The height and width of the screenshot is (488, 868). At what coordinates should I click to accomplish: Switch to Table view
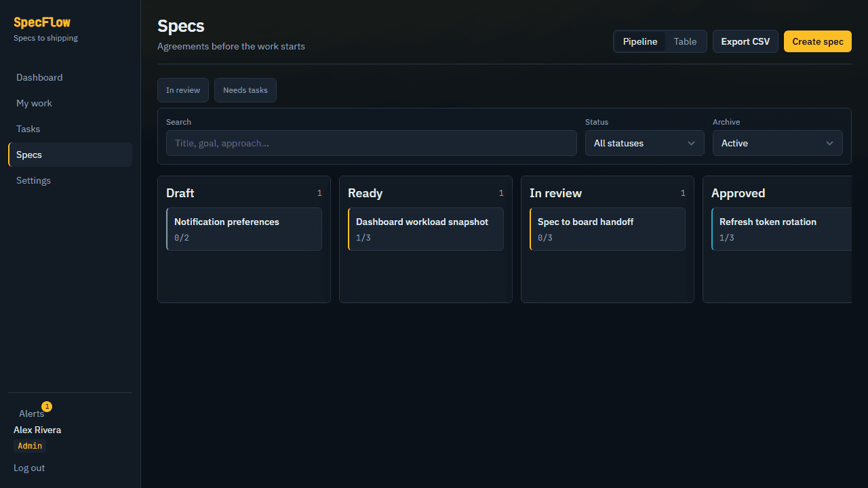(685, 41)
